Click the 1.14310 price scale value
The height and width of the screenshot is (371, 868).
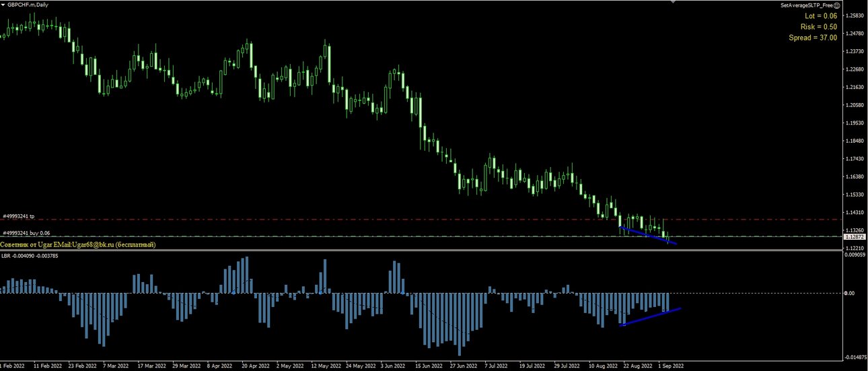click(856, 212)
